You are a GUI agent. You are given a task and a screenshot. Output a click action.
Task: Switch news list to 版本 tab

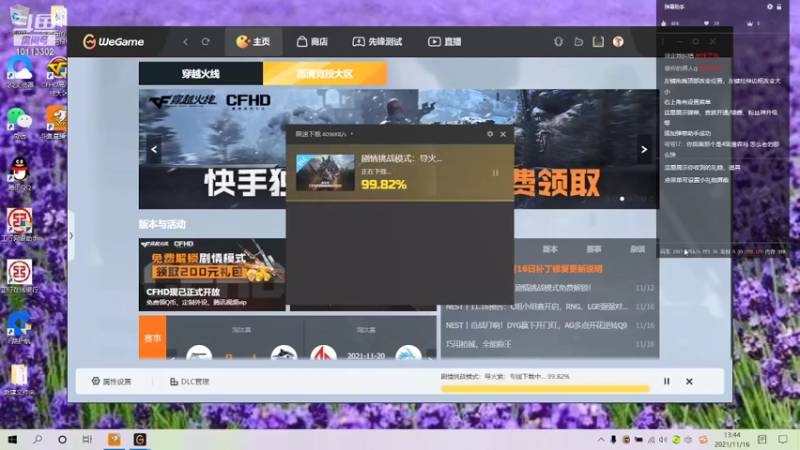coord(550,249)
